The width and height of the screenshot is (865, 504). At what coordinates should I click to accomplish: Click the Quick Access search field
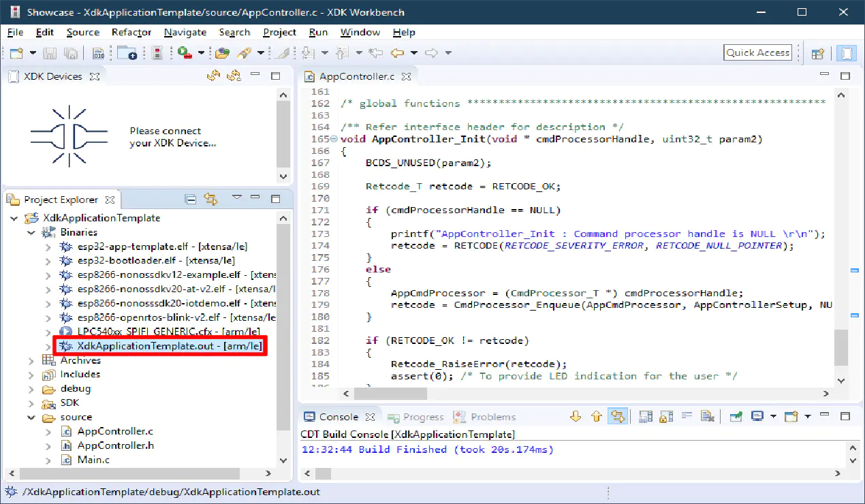(x=757, y=53)
